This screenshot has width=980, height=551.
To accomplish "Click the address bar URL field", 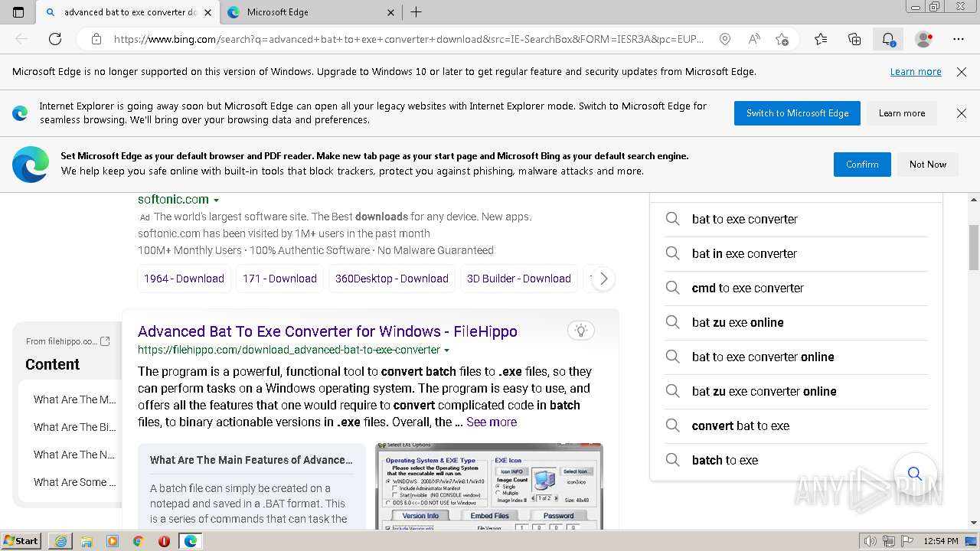I will click(x=408, y=39).
